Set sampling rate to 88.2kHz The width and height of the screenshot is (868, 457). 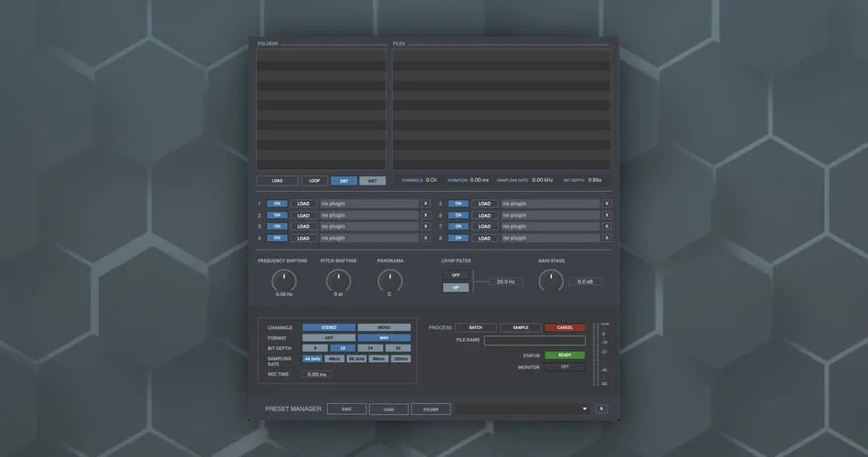[x=356, y=359]
